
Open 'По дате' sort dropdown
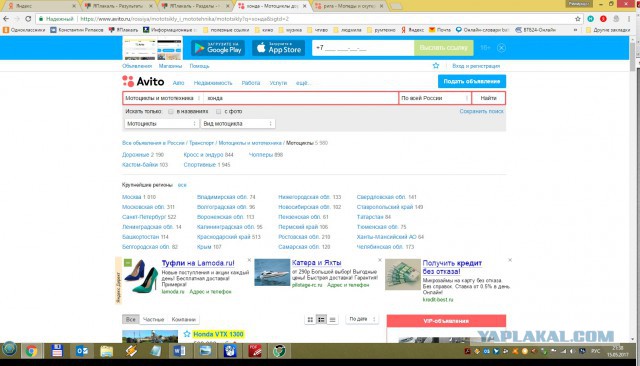pyautogui.click(x=362, y=319)
